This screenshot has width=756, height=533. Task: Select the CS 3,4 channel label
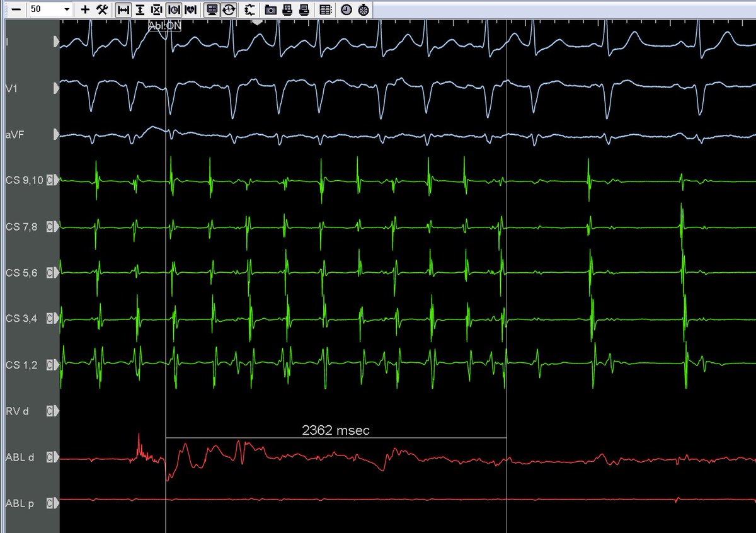point(21,319)
